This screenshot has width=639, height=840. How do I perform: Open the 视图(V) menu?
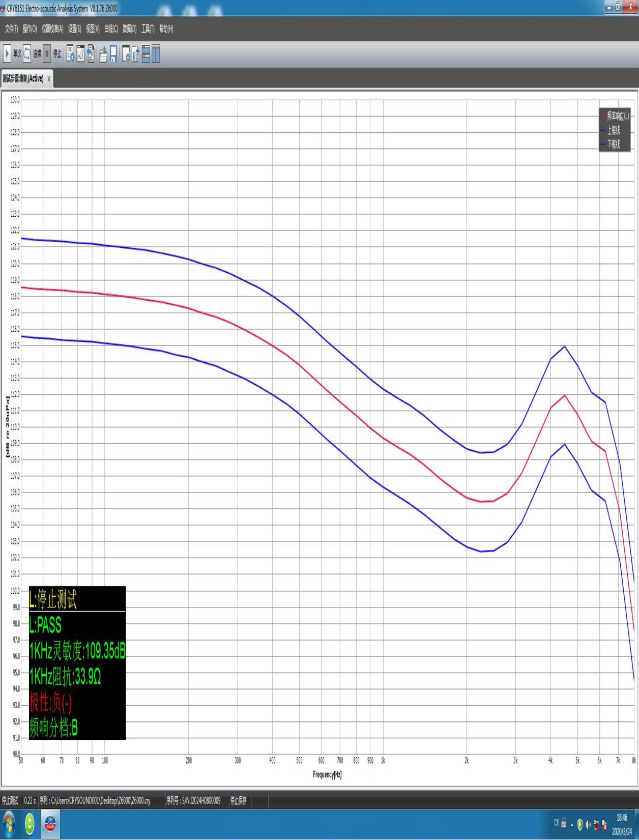[93, 29]
